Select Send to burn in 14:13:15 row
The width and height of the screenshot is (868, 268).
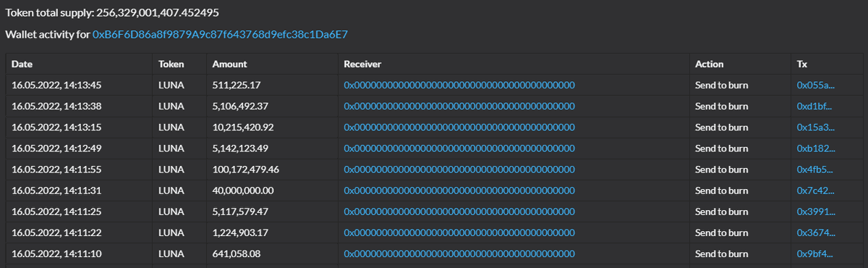coord(722,127)
